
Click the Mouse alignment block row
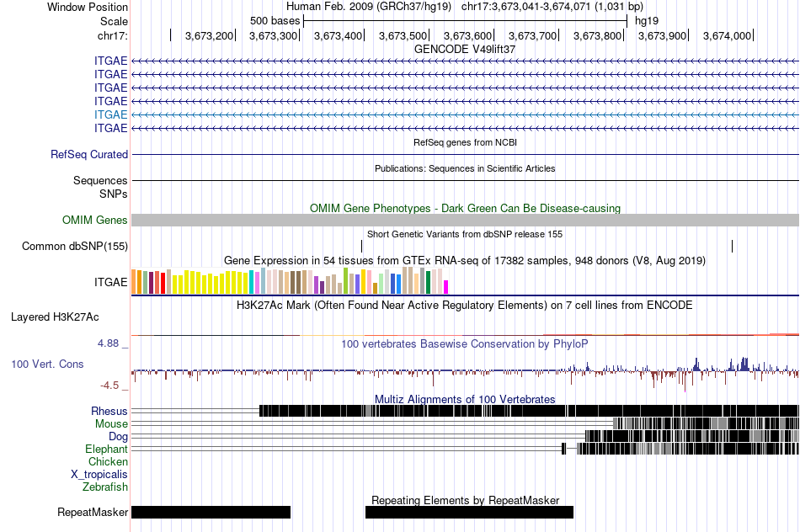pos(707,423)
